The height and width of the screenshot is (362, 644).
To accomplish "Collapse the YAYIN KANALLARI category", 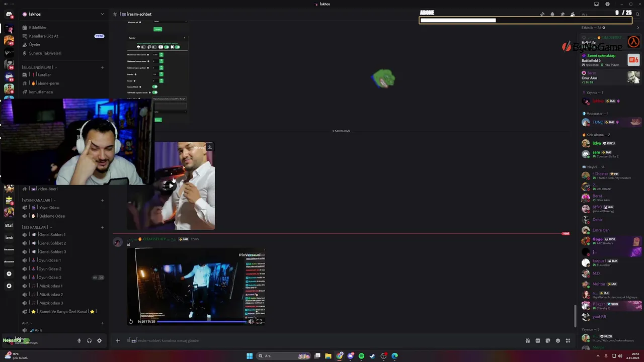I will tap(38, 200).
